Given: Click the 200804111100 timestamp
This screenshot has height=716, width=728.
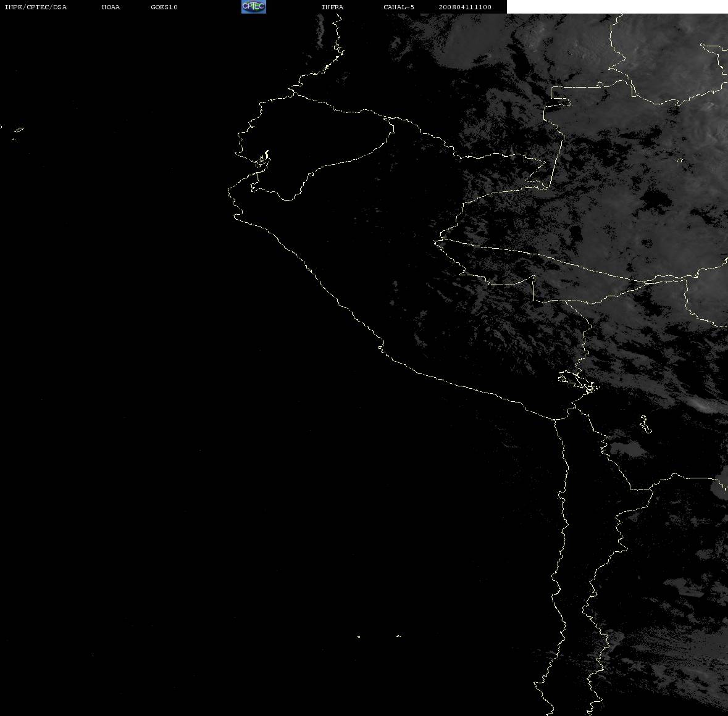Looking at the screenshot, I should point(465,7).
